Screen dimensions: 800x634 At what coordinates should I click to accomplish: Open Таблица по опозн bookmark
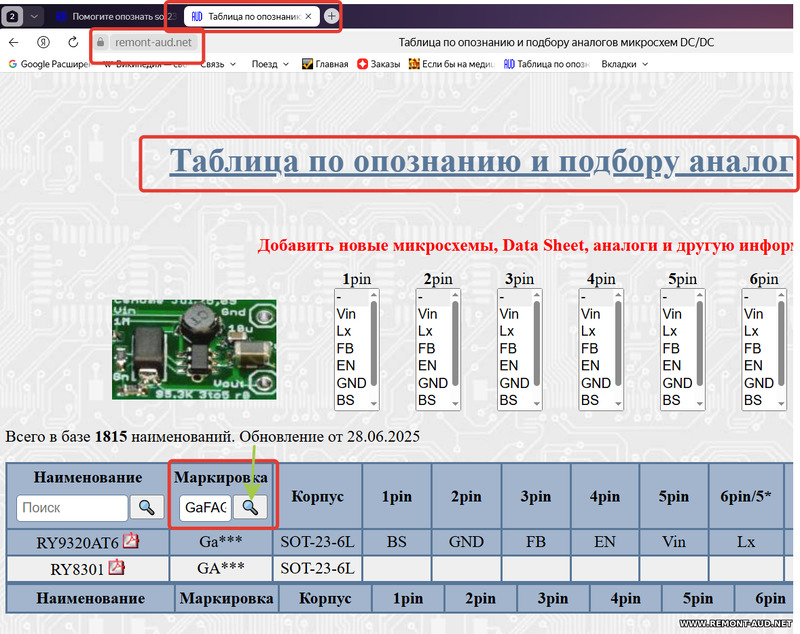(x=546, y=64)
